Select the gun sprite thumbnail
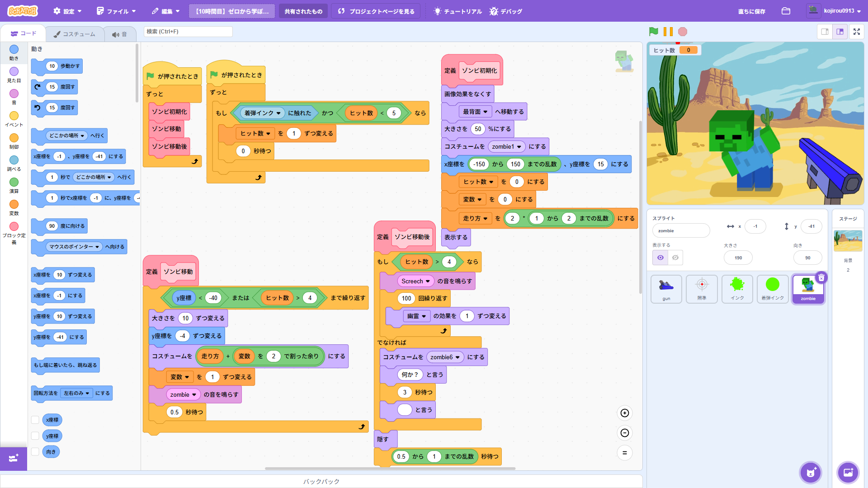This screenshot has height=488, width=868. [x=666, y=289]
